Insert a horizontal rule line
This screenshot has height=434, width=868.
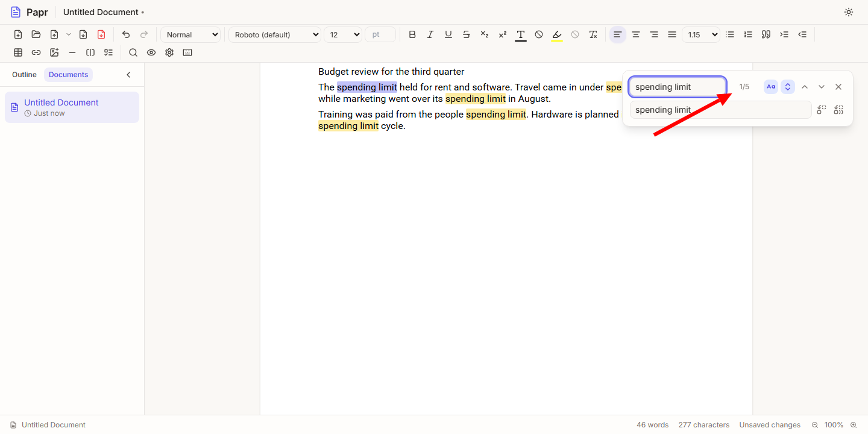coord(72,52)
